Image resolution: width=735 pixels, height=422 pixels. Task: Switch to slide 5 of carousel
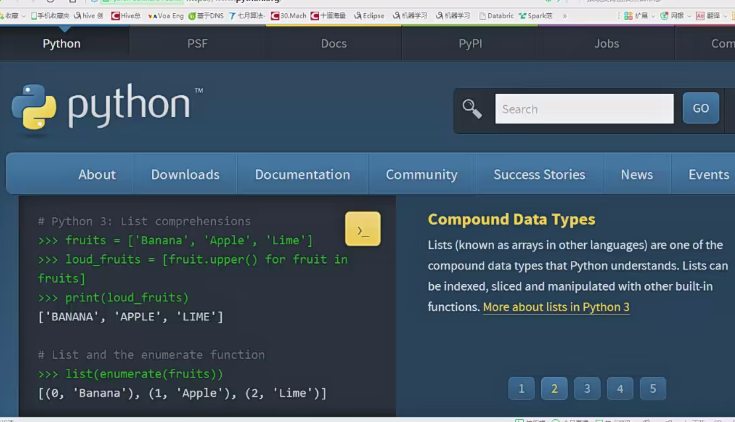[652, 389]
